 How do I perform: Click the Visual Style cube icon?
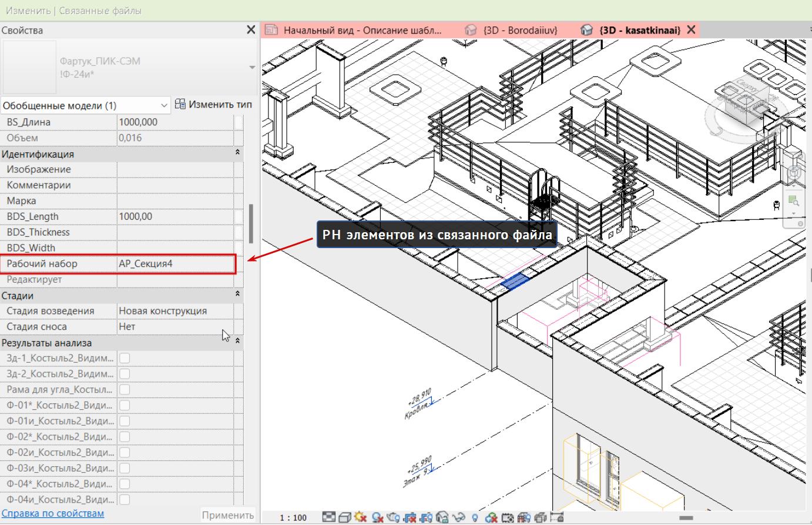345,517
